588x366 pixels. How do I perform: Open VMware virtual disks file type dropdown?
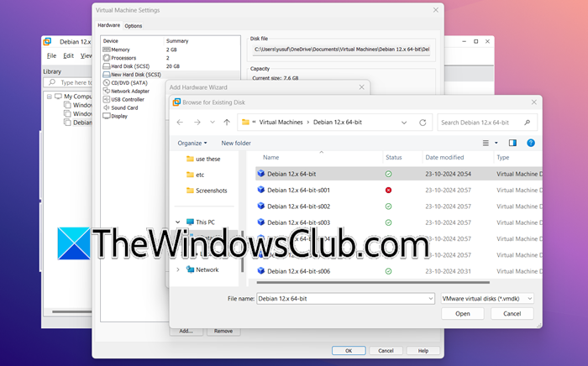pyautogui.click(x=487, y=299)
